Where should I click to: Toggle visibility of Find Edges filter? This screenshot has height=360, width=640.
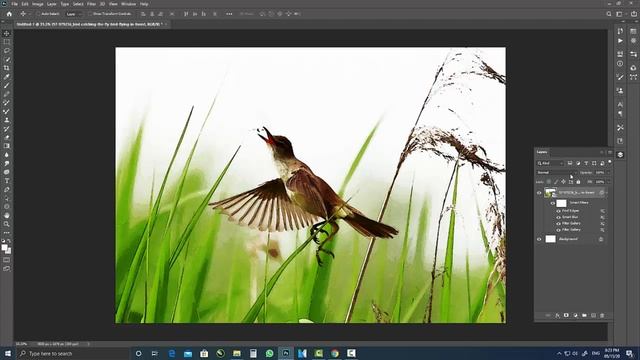pyautogui.click(x=558, y=211)
